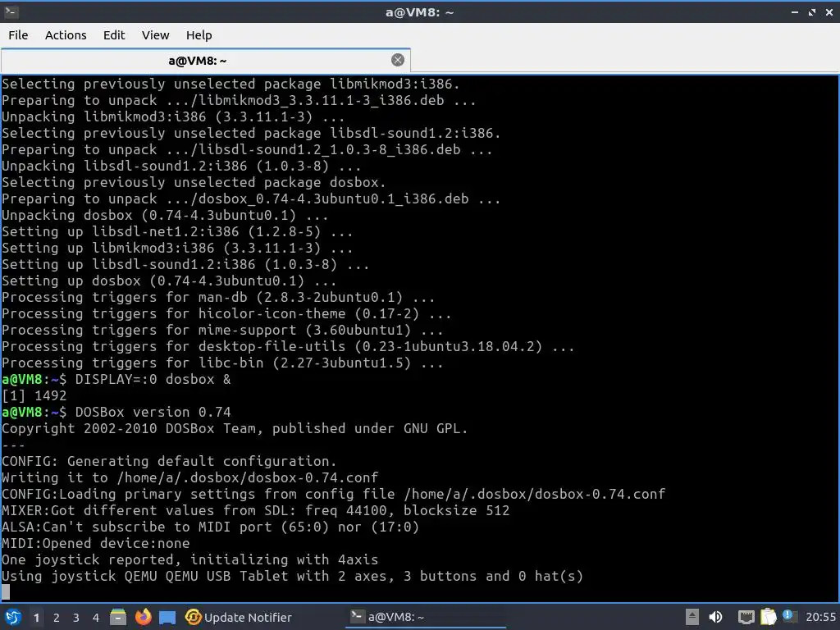The height and width of the screenshot is (630, 840).
Task: Click the 'Copyright 2002-2010 DOSBox Team' line
Action: click(235, 428)
